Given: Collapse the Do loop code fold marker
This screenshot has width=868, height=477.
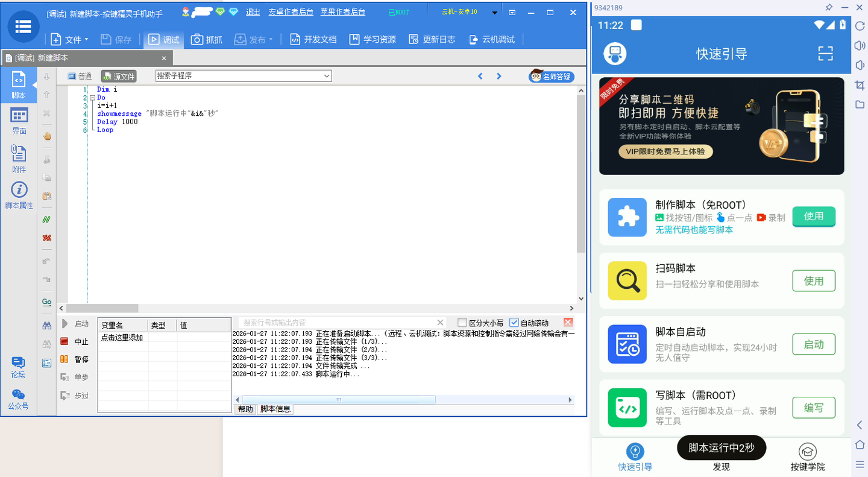Looking at the screenshot, I should point(92,98).
